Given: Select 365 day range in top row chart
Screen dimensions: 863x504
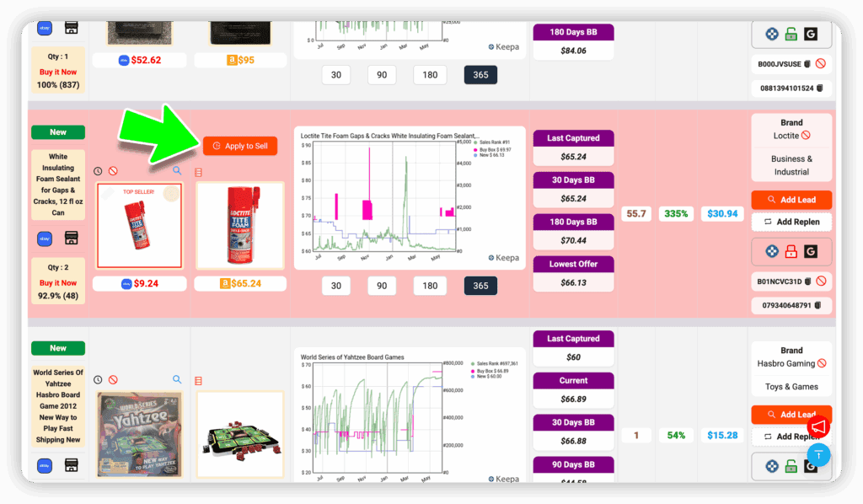Looking at the screenshot, I should point(480,75).
